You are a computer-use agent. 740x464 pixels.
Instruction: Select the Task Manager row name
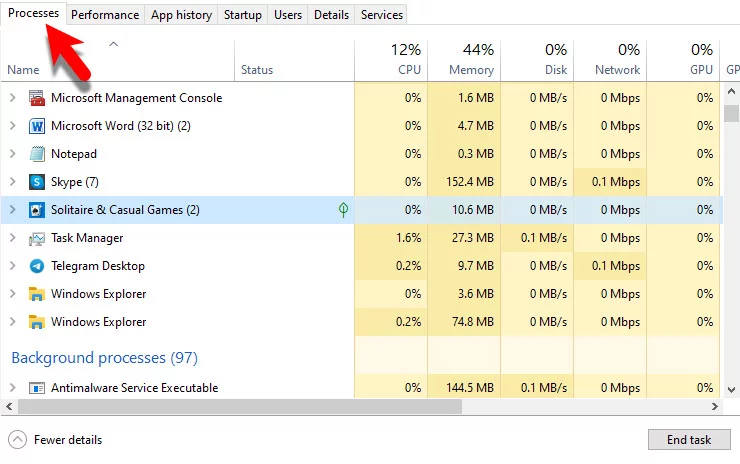[87, 238]
